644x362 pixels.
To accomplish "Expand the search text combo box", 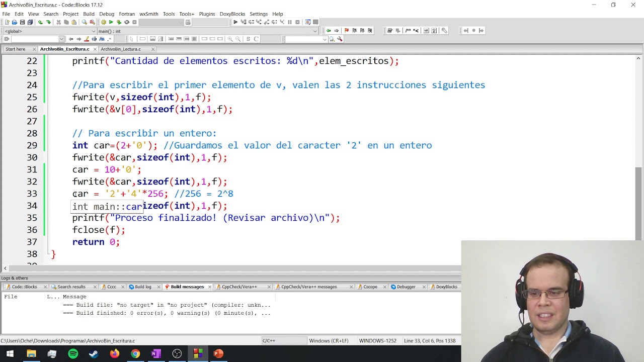I will 61,39.
